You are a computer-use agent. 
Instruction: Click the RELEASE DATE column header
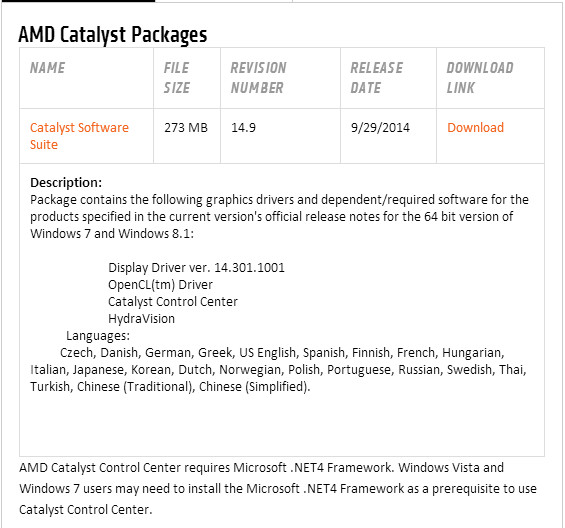377,78
